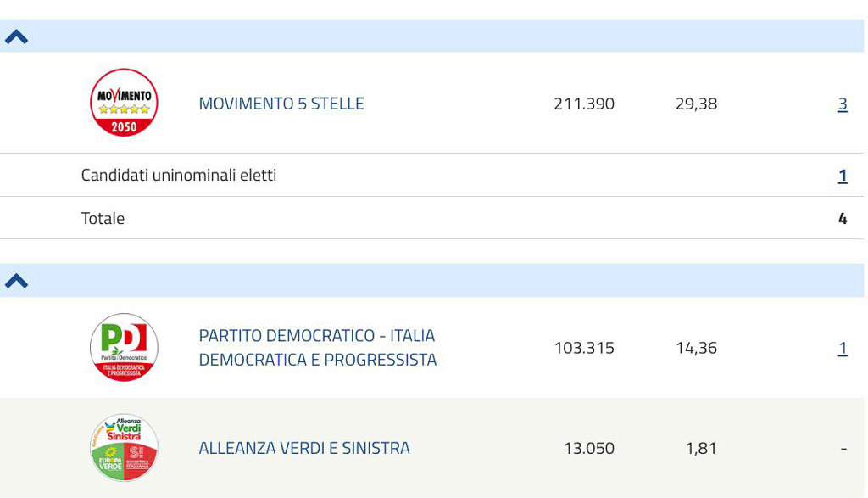Image resolution: width=868 pixels, height=498 pixels.
Task: Click the Alleanza Verdi Sinistra logo
Action: 124,448
